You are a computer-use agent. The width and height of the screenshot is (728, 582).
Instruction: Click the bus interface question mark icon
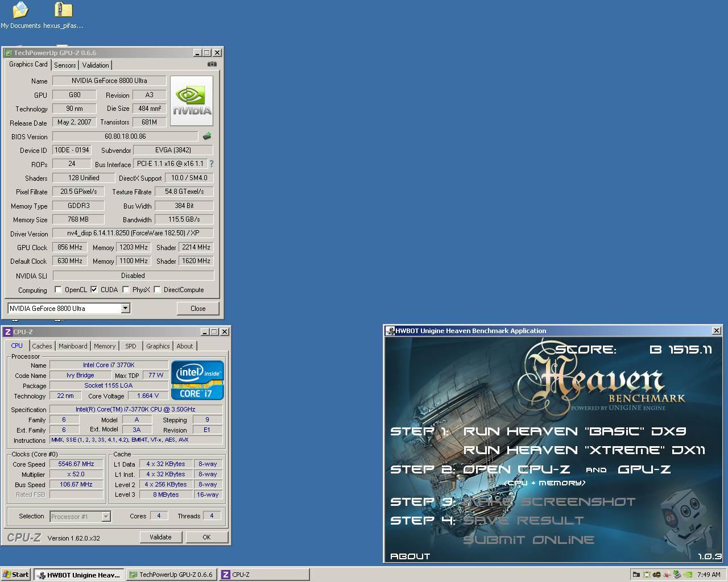click(x=212, y=164)
